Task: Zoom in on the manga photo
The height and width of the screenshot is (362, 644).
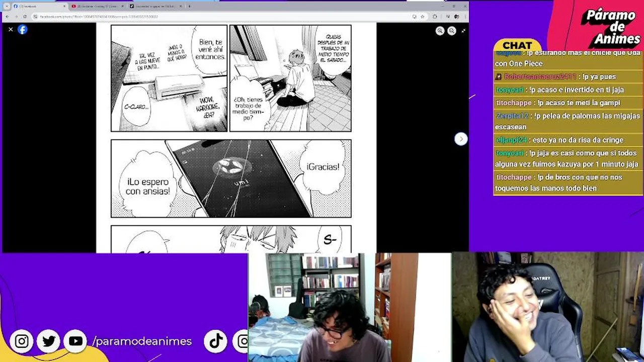Action: [440, 31]
